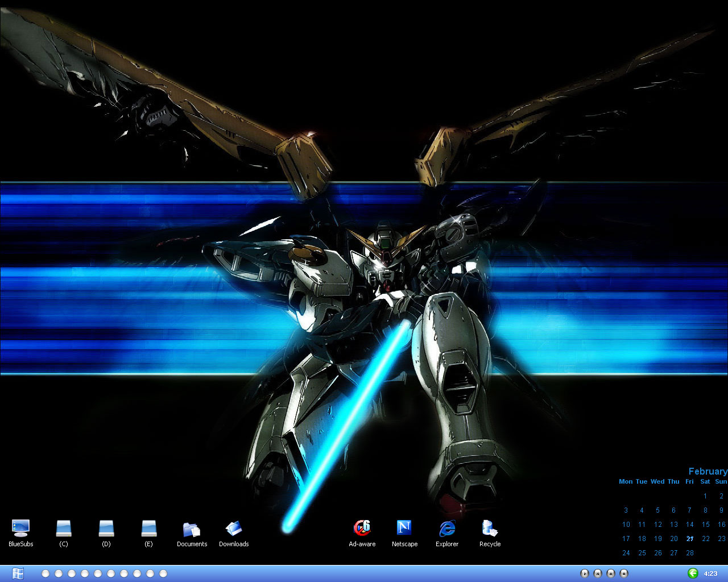This screenshot has height=582, width=728.
Task: Select date 14 in February calendar
Action: pyautogui.click(x=690, y=525)
